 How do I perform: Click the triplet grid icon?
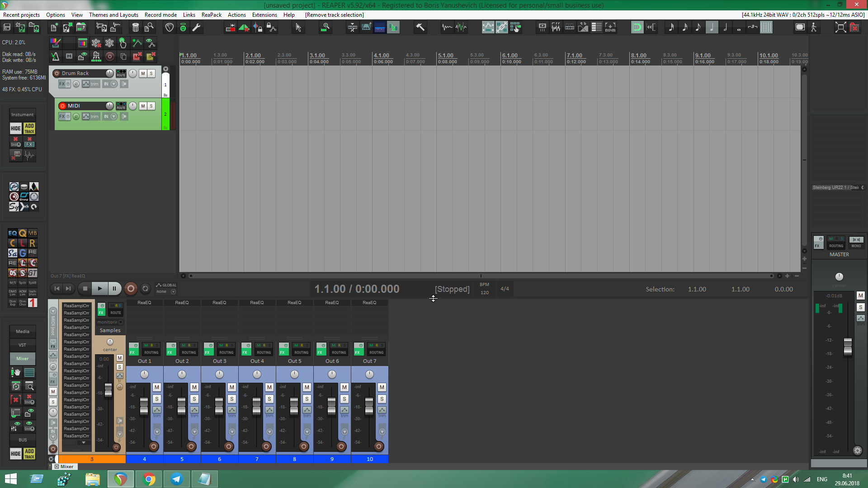click(x=752, y=28)
